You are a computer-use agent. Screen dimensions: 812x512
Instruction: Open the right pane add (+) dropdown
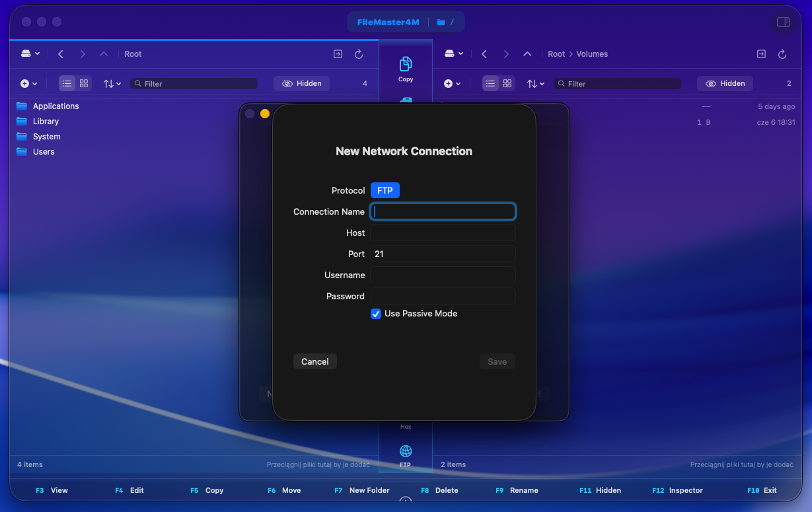point(452,84)
